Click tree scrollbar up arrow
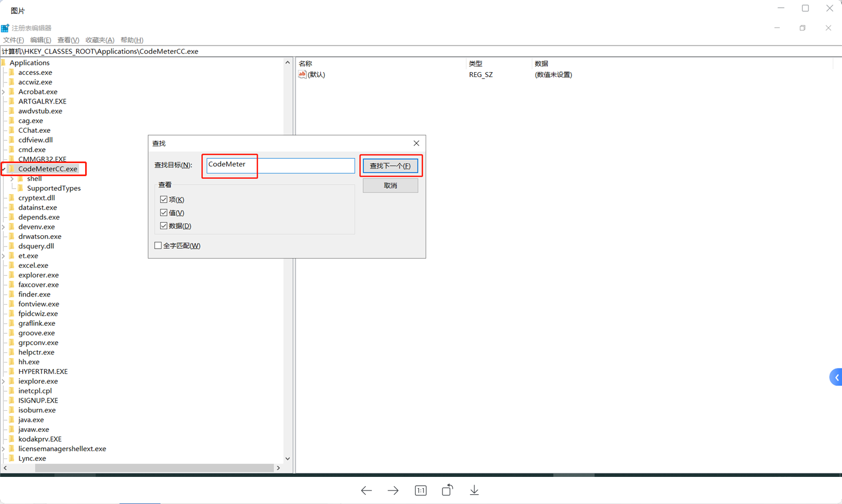The height and width of the screenshot is (504, 842). point(287,62)
